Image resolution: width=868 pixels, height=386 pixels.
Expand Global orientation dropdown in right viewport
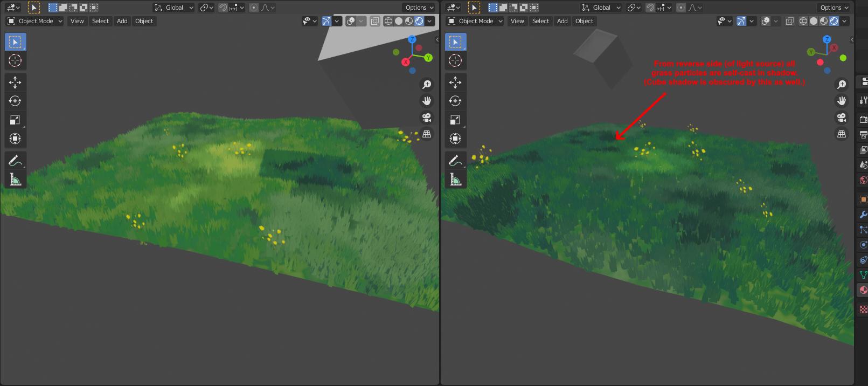pyautogui.click(x=601, y=8)
